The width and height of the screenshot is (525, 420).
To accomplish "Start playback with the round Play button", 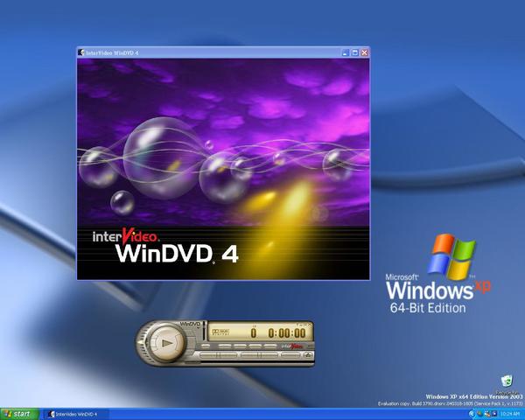I will click(167, 343).
